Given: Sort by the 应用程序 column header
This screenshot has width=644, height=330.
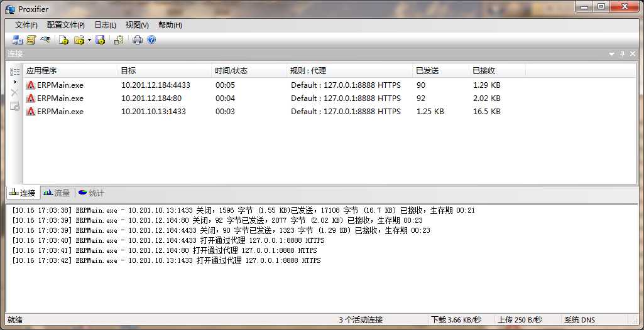Looking at the screenshot, I should coord(70,70).
